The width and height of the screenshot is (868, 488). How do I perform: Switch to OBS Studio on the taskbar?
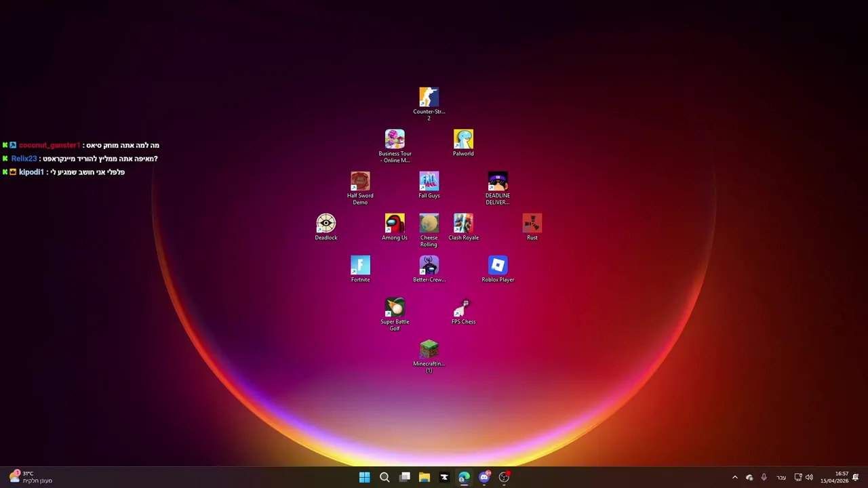coord(504,477)
